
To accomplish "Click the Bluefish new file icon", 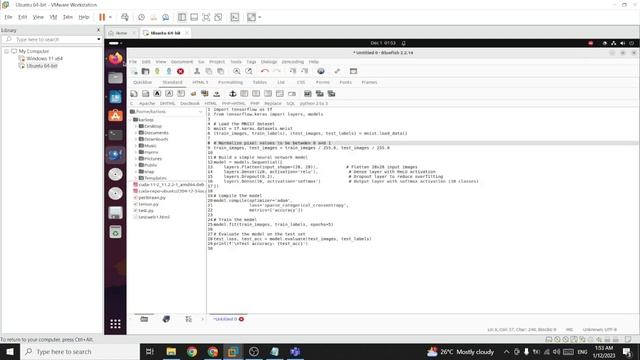I will click(x=134, y=71).
